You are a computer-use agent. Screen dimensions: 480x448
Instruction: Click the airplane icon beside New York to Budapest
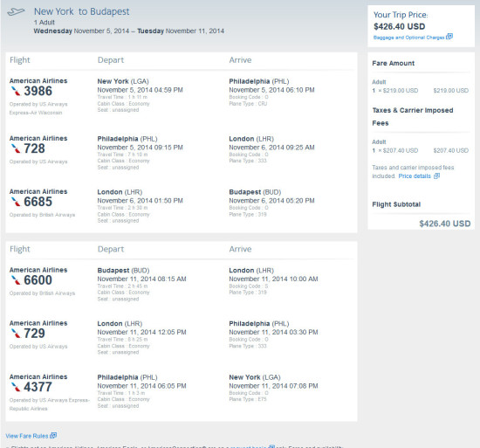16,12
